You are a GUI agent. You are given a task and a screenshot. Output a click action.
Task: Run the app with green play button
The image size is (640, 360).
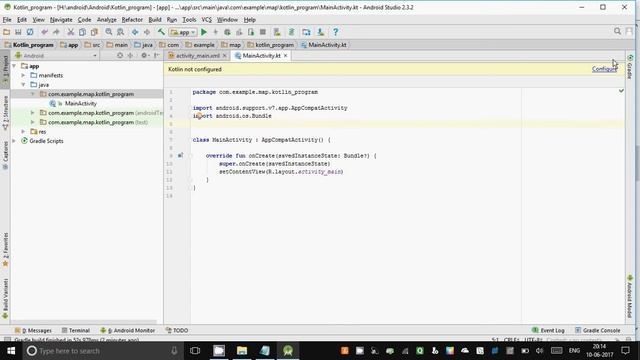[x=204, y=32]
